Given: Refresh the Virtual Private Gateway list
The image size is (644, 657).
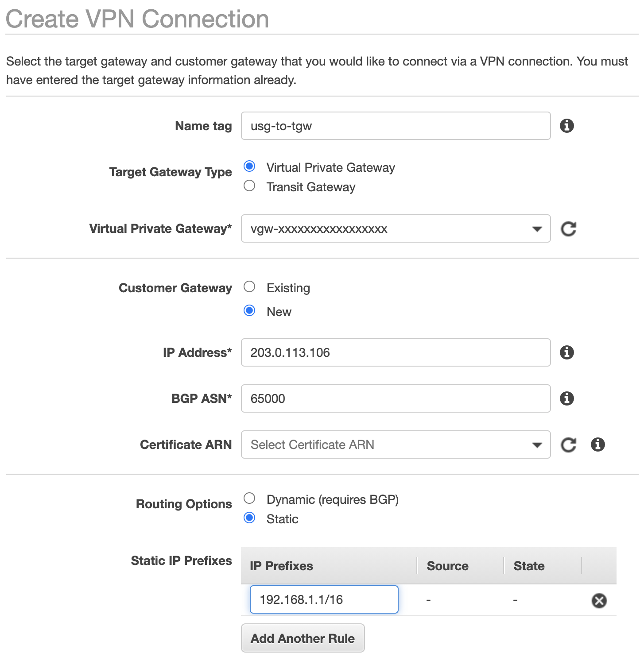Looking at the screenshot, I should pos(568,229).
